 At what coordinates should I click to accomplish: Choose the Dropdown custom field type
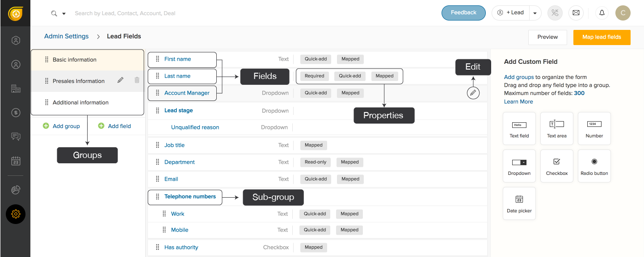coord(519,166)
